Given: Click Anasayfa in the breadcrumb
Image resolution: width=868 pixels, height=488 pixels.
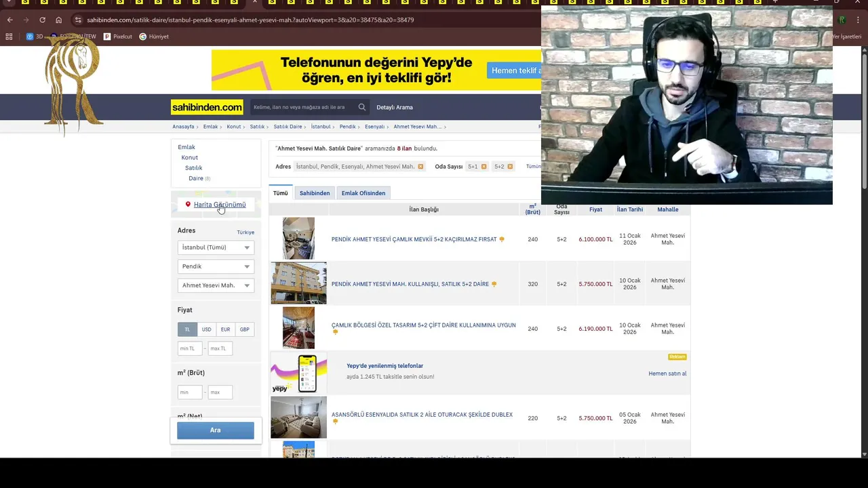Looking at the screenshot, I should tap(183, 127).
